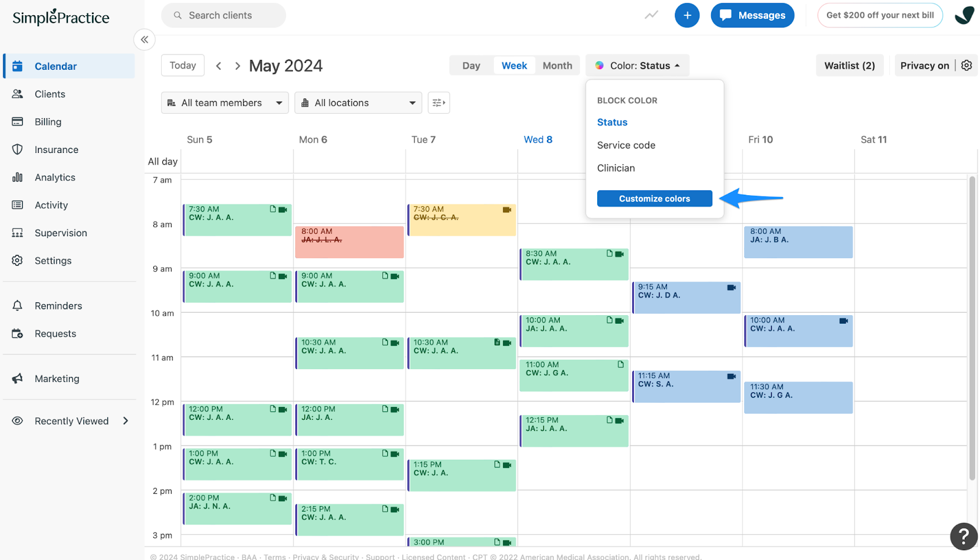Click the help question mark button
The width and height of the screenshot is (980, 560).
(963, 537)
